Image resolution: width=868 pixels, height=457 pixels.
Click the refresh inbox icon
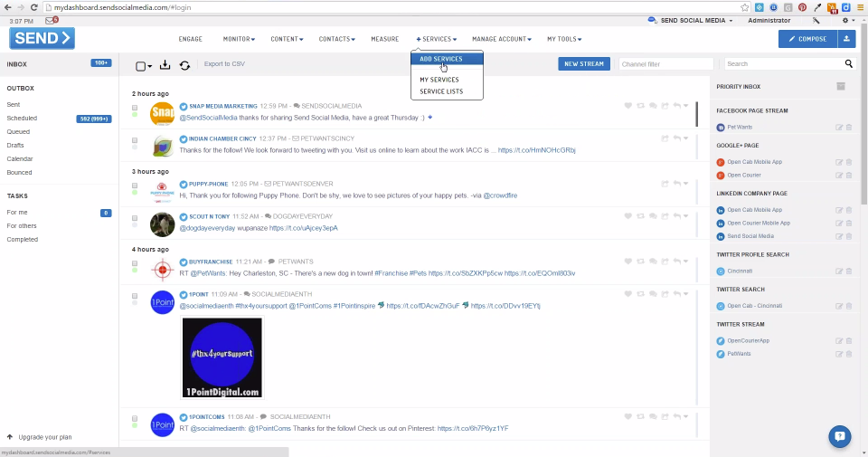(x=184, y=65)
